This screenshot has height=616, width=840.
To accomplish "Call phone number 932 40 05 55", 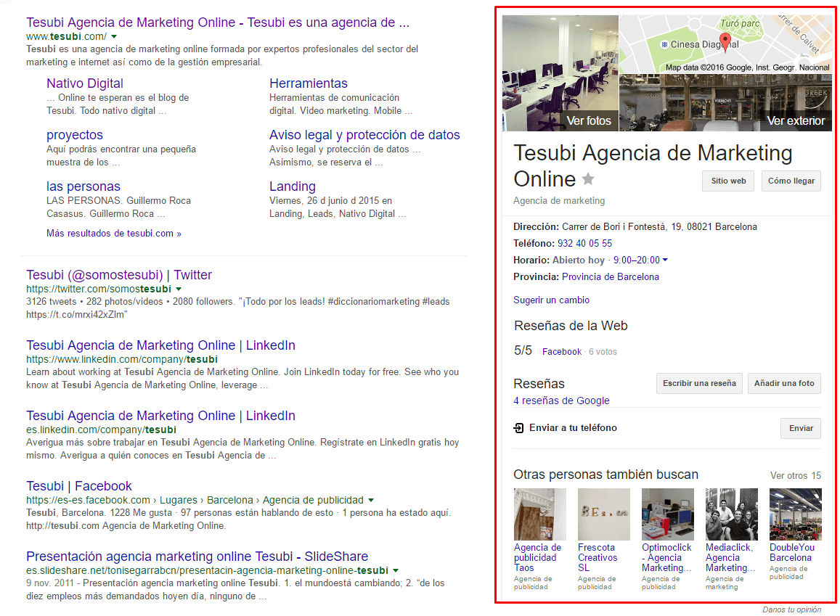I will click(584, 244).
